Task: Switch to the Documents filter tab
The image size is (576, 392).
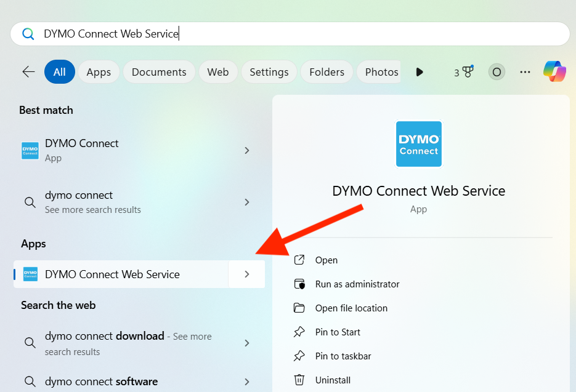Action: (159, 72)
